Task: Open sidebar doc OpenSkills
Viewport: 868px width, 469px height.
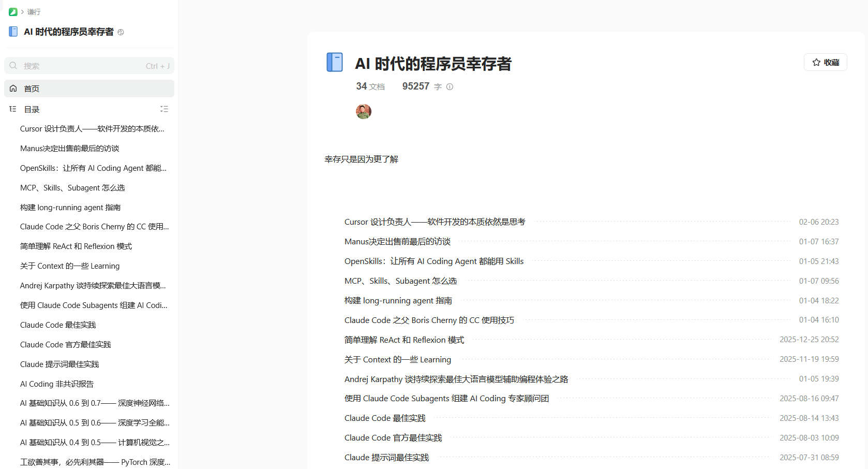Action: tap(93, 168)
